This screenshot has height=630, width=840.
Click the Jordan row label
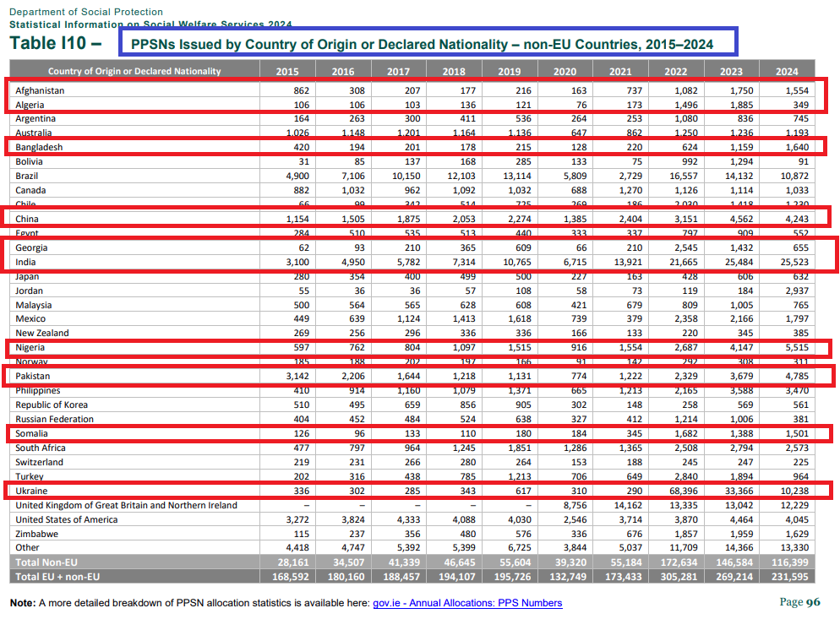[x=29, y=291]
